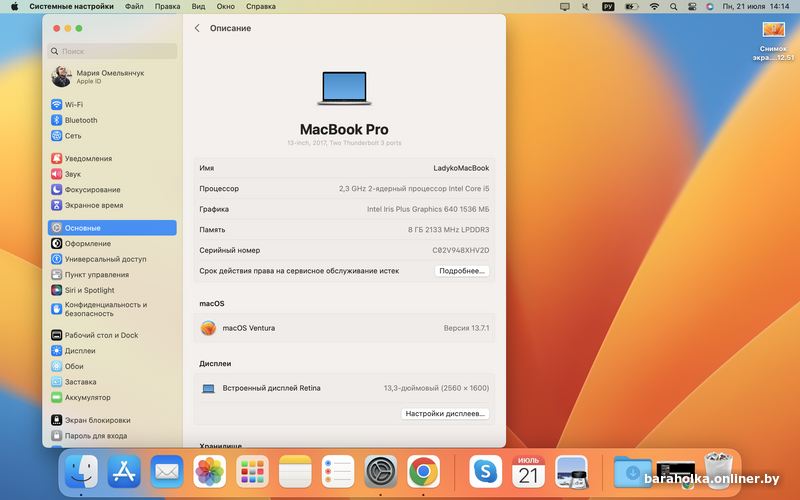Open Preview app in the Dock
800x500 pixels.
click(571, 472)
